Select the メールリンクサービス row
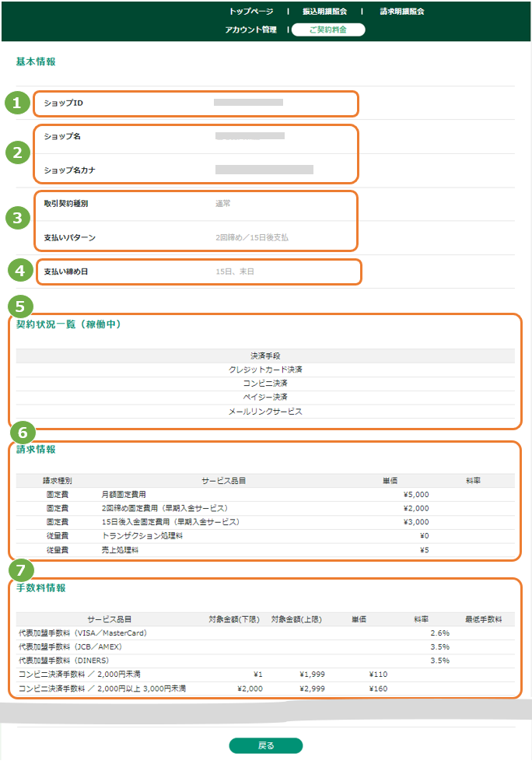Screen dimensions: 532x771 pos(265,411)
